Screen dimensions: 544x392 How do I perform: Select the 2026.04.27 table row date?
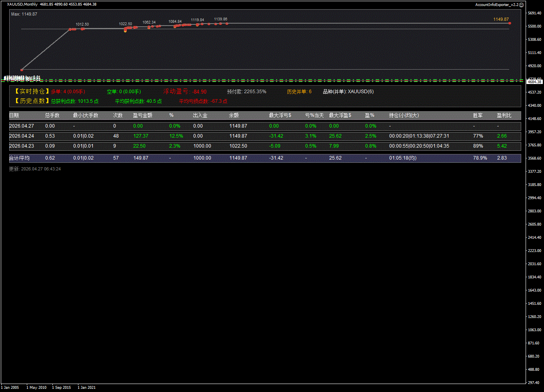pos(19,126)
